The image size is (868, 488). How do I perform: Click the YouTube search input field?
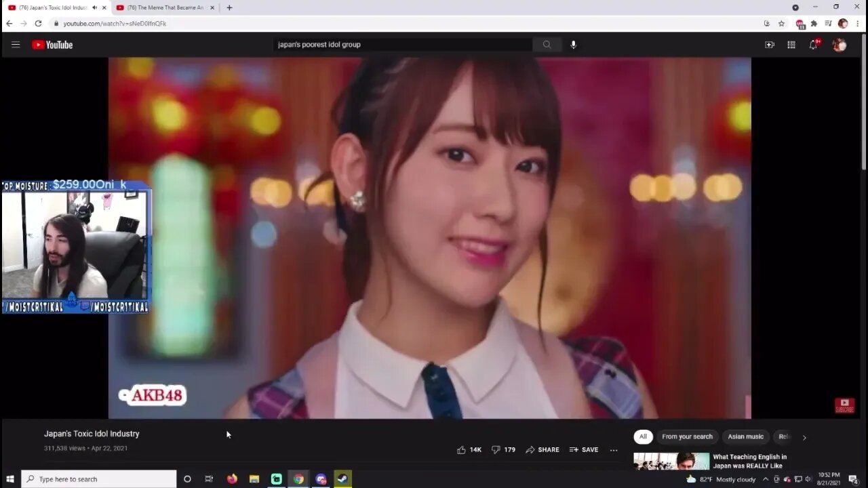[x=403, y=45]
